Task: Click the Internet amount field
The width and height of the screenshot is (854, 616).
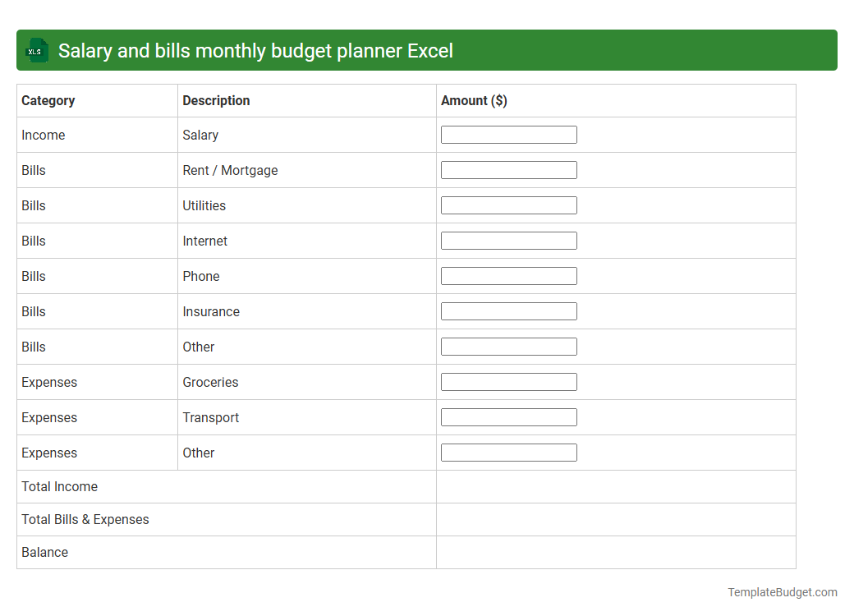Action: pyautogui.click(x=508, y=240)
